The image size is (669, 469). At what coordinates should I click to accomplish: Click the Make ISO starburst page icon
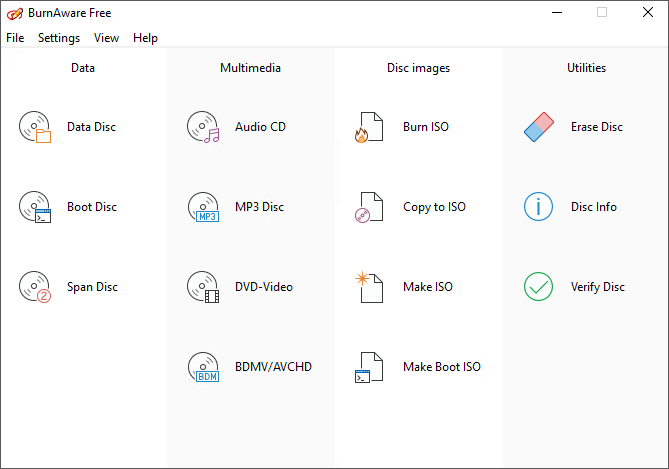(369, 287)
